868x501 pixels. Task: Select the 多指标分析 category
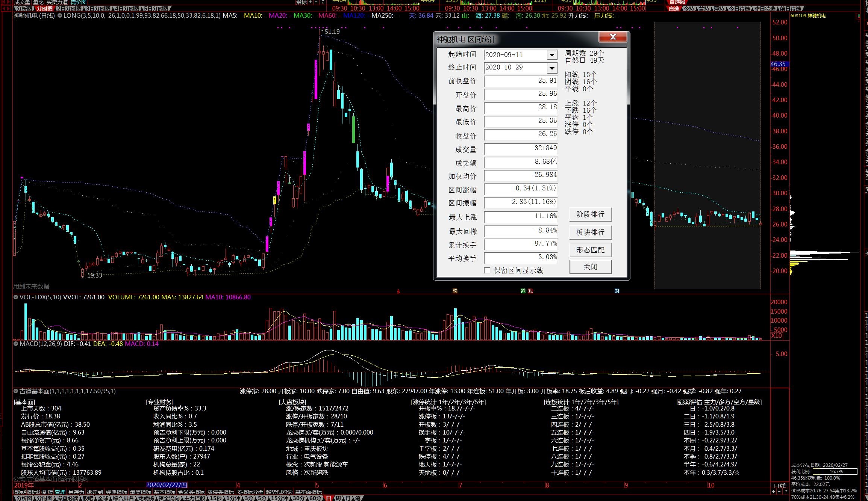[x=250, y=492]
